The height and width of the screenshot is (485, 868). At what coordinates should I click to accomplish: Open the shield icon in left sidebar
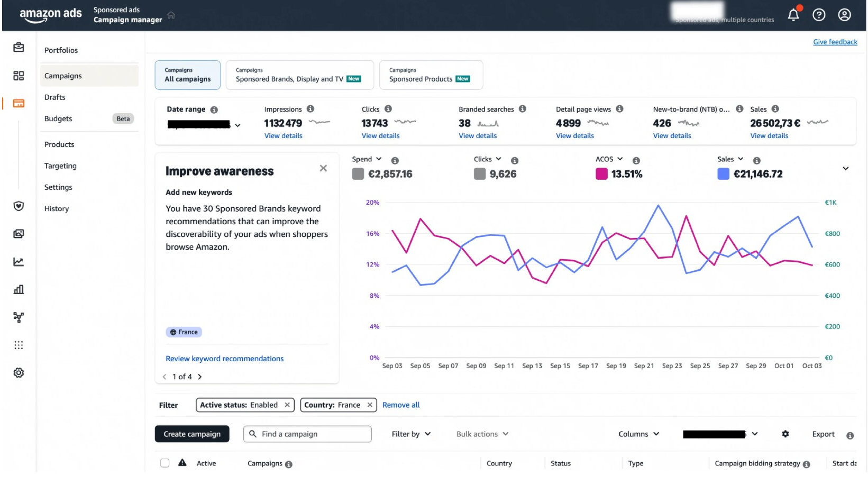[x=19, y=206]
